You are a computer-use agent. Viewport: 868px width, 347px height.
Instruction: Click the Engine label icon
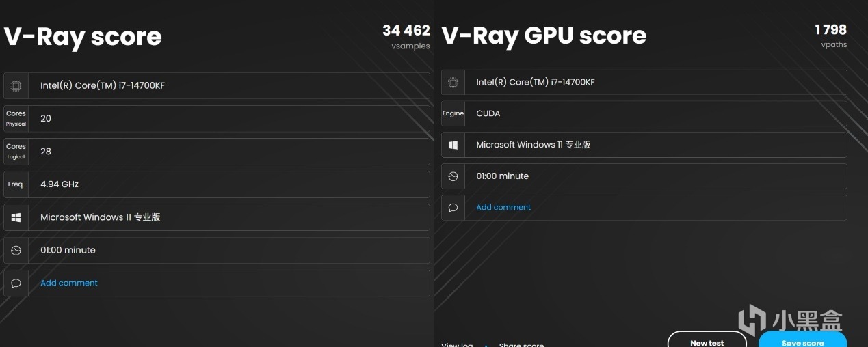pos(453,113)
